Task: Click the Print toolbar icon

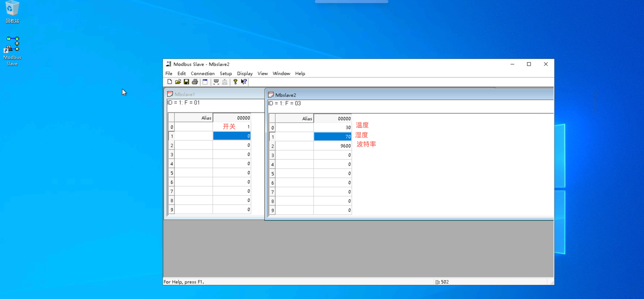Action: pyautogui.click(x=195, y=82)
